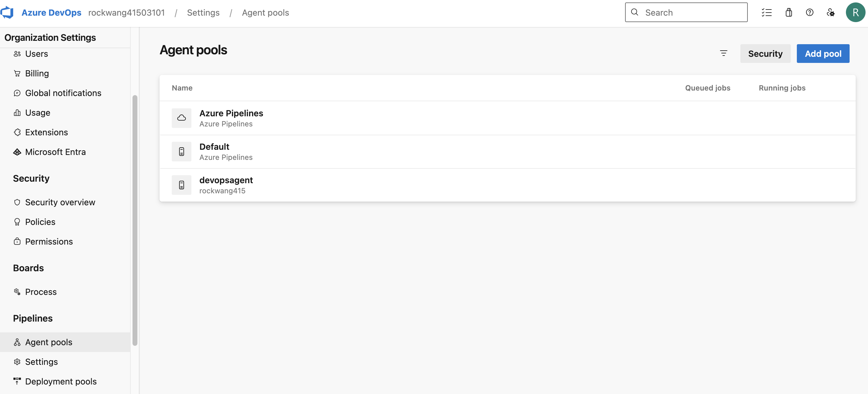Click the Microsoft Entra diamond icon
868x394 pixels.
click(17, 152)
